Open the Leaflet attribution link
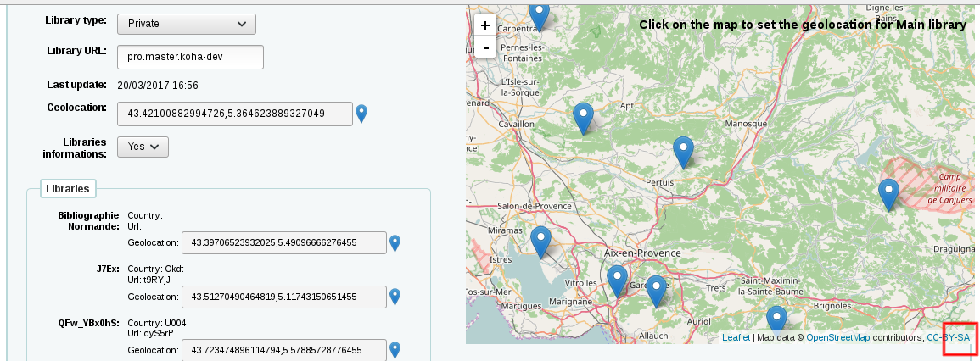Image resolution: width=980 pixels, height=361 pixels. [x=736, y=337]
